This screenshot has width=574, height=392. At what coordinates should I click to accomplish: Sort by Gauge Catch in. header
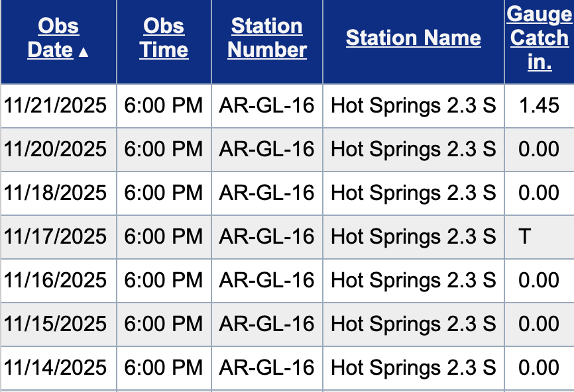point(539,38)
